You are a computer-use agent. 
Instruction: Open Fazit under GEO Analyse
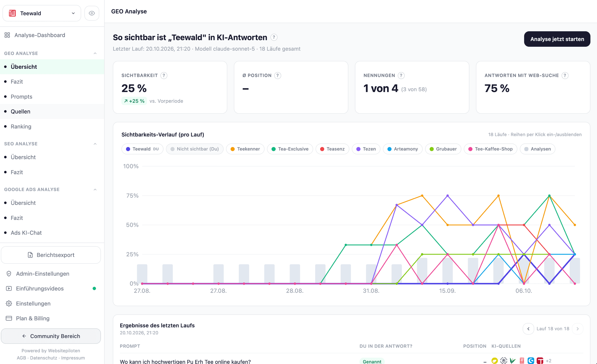[52, 82]
